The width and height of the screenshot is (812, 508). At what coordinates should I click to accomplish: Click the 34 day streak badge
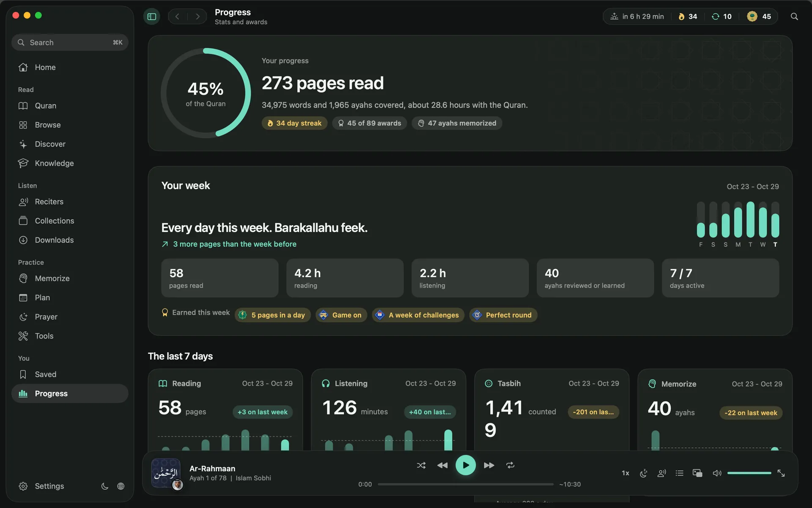click(294, 123)
